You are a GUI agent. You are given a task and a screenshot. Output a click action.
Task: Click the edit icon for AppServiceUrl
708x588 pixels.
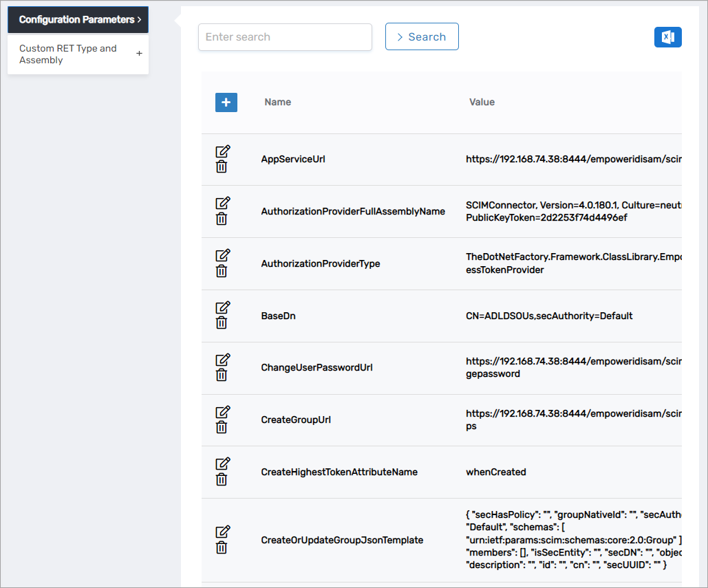pos(222,151)
